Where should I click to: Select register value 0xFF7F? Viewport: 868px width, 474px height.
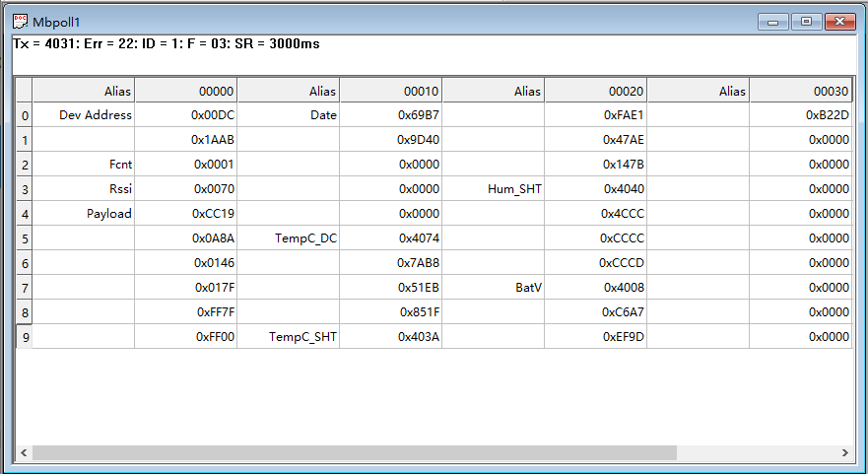pyautogui.click(x=186, y=311)
